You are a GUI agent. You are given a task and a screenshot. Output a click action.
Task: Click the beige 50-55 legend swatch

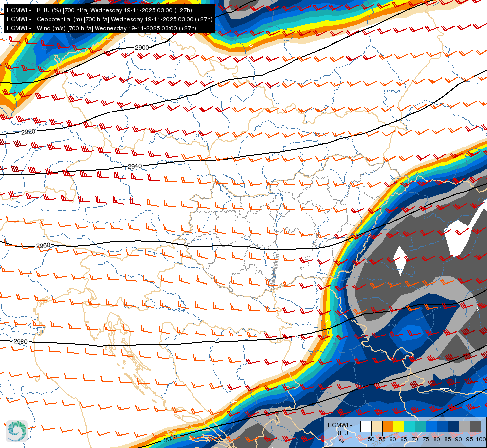[377, 426]
